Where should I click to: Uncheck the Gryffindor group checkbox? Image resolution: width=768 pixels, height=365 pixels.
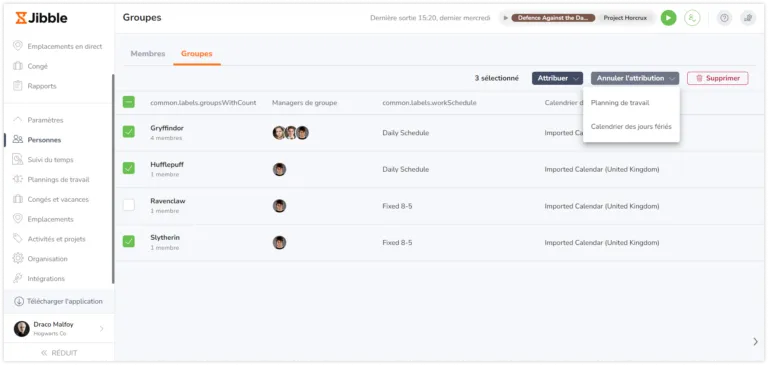click(x=128, y=132)
